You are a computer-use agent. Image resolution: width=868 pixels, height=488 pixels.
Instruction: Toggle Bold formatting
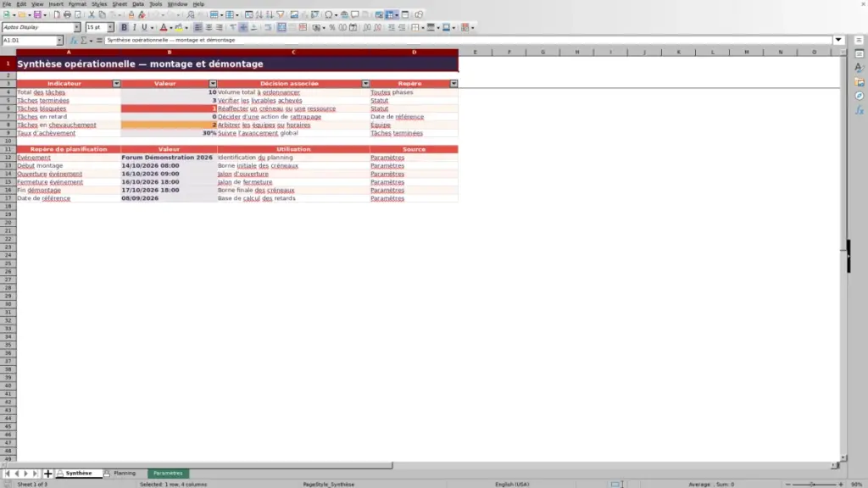coord(124,28)
